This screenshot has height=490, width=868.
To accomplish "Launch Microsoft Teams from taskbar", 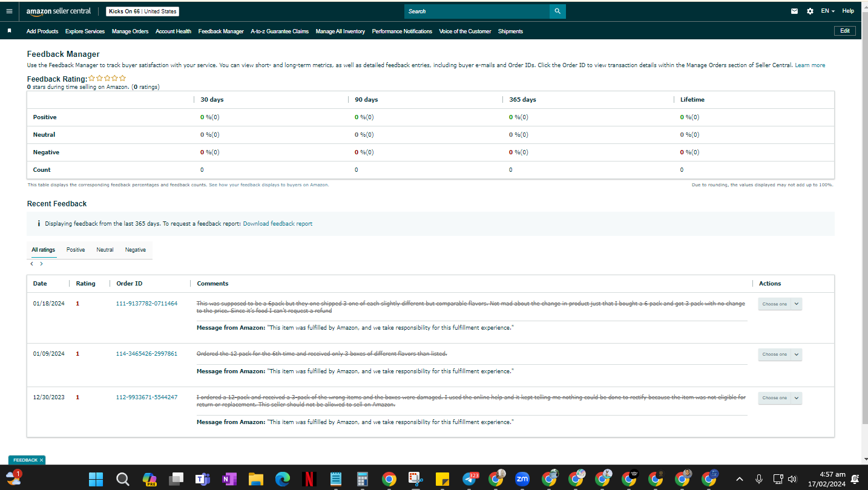I will pyautogui.click(x=202, y=480).
